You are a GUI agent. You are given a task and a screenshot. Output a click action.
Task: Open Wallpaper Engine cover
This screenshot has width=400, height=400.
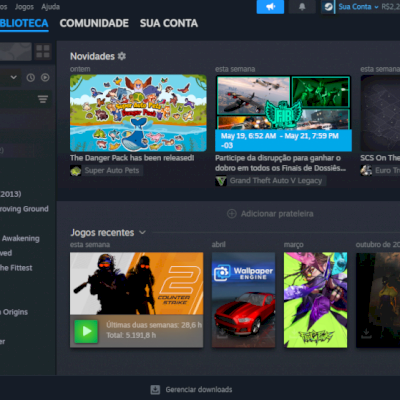pyautogui.click(x=244, y=300)
